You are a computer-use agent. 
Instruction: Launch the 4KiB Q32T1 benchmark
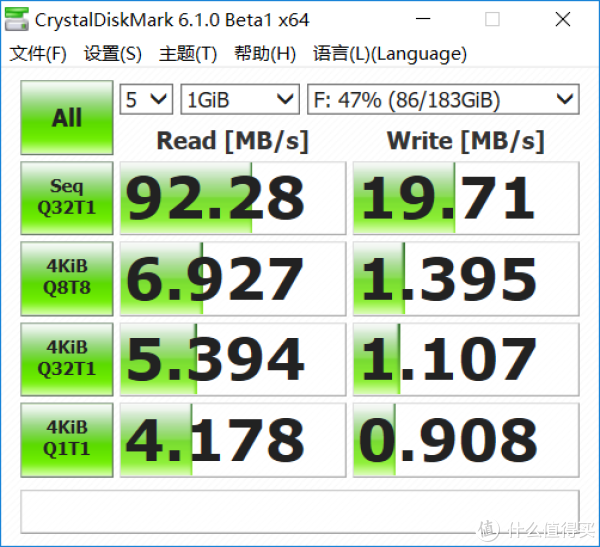point(67,357)
